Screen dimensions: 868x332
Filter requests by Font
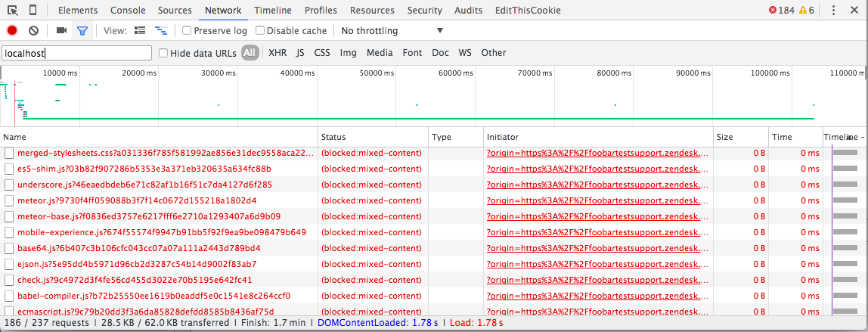(x=412, y=53)
